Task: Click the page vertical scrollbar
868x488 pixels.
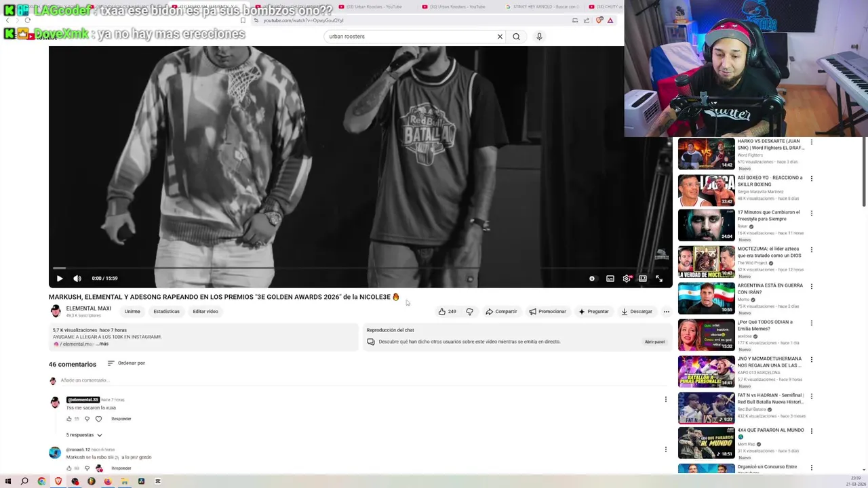Action: click(x=864, y=173)
